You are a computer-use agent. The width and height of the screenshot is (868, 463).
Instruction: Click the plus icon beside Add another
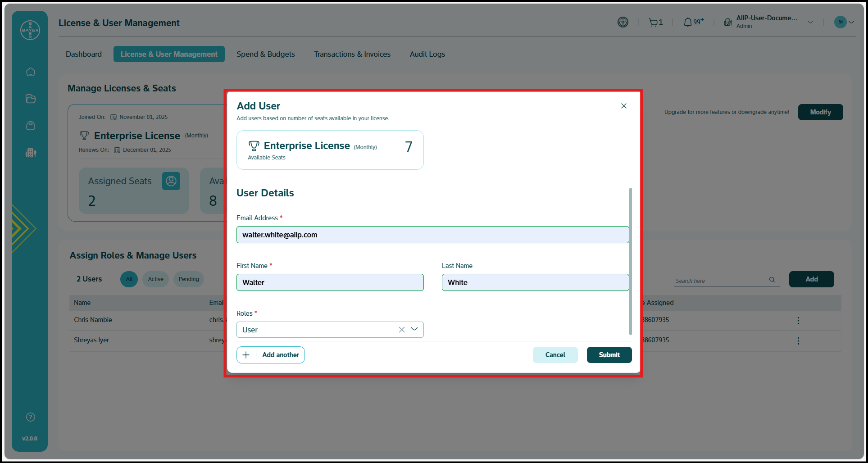246,355
